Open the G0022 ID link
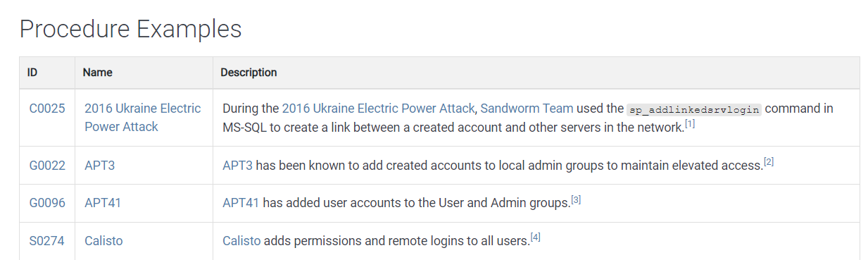The height and width of the screenshot is (260, 868). pyautogui.click(x=47, y=166)
